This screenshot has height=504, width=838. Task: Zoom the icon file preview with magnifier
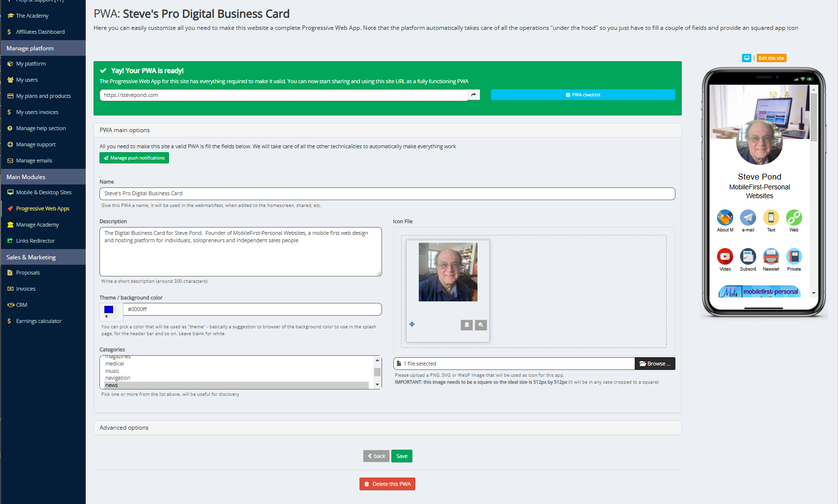(481, 324)
